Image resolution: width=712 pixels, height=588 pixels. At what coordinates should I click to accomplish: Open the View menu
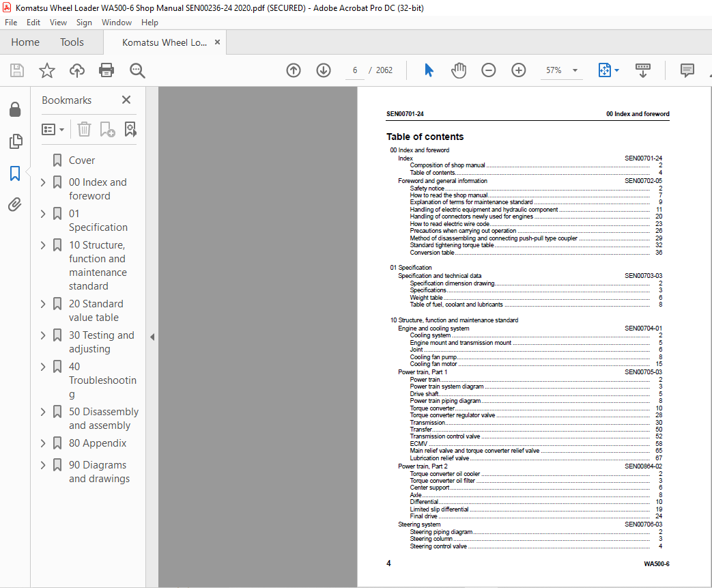pyautogui.click(x=58, y=23)
